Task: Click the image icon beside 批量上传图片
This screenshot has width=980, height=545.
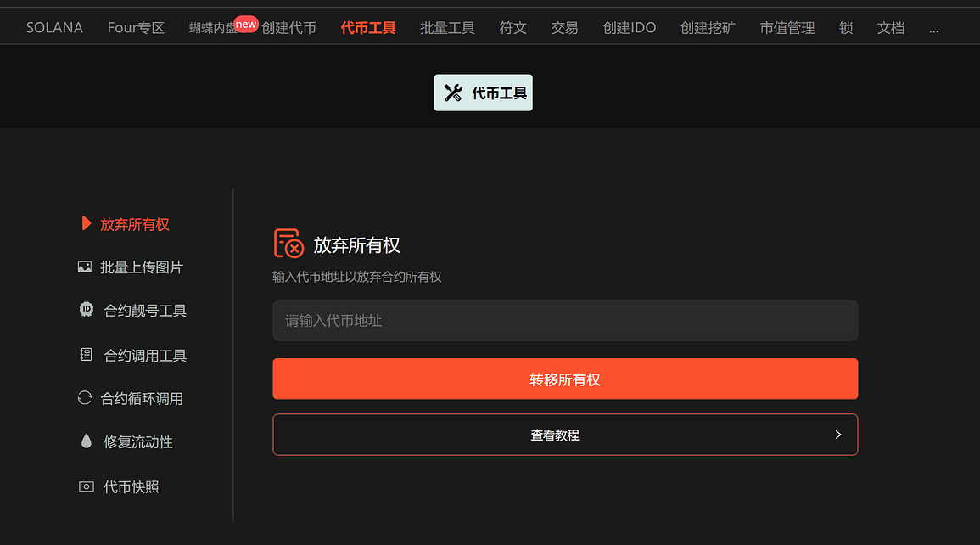Action: click(84, 267)
